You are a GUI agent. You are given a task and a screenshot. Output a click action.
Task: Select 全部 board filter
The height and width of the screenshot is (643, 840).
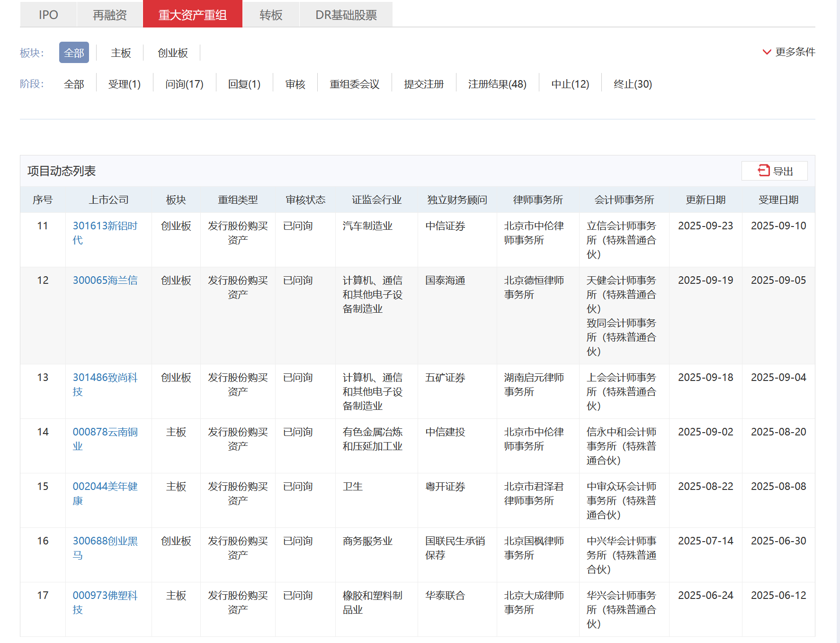tap(74, 53)
